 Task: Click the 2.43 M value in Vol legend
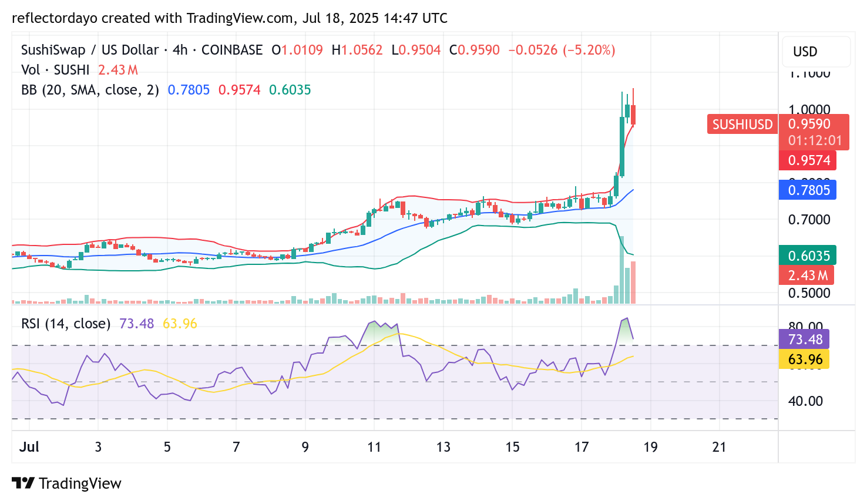118,70
